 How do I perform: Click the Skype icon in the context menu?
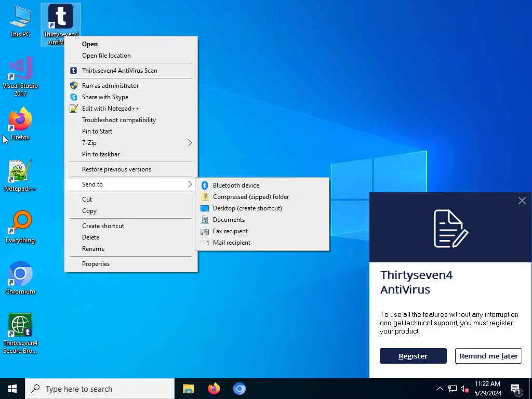click(73, 97)
